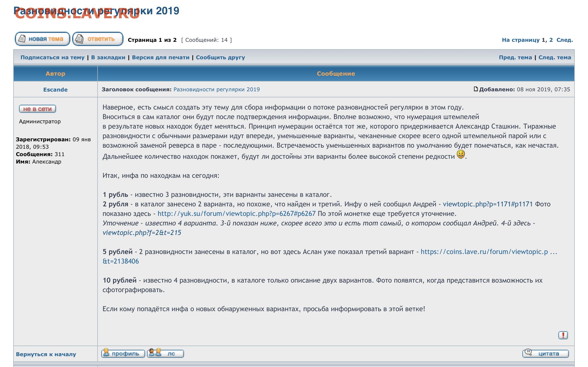The height and width of the screenshot is (367, 588).
Task: Click the 'Администратор' rank text
Action: click(x=40, y=121)
